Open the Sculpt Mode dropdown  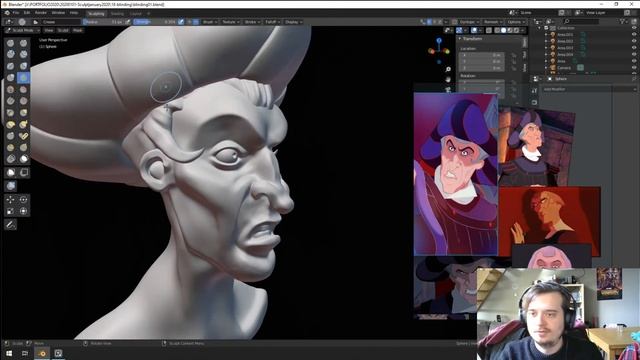click(23, 30)
